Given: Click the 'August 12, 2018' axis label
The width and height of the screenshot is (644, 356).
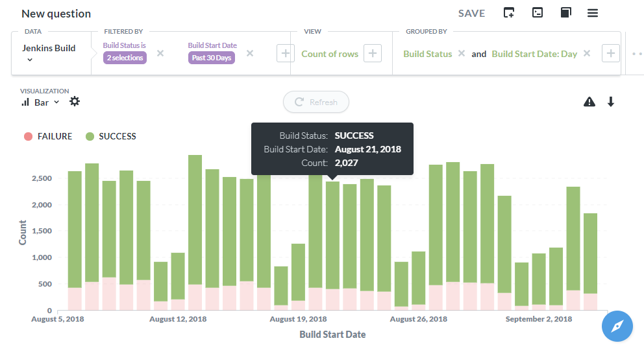Looking at the screenshot, I should click(x=178, y=319).
